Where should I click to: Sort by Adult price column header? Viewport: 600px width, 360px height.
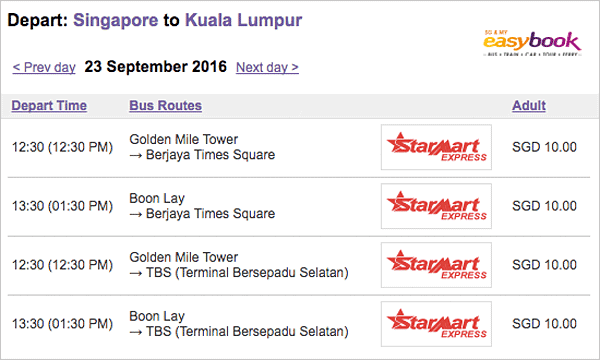pyautogui.click(x=529, y=106)
